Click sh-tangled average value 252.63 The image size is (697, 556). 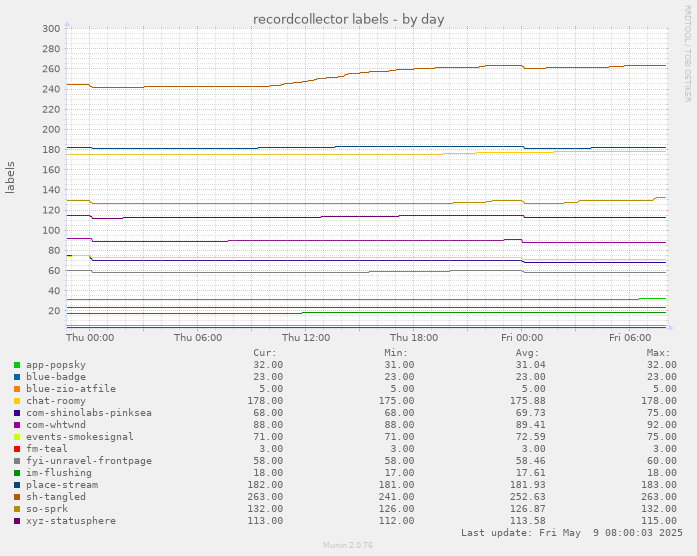pos(528,497)
